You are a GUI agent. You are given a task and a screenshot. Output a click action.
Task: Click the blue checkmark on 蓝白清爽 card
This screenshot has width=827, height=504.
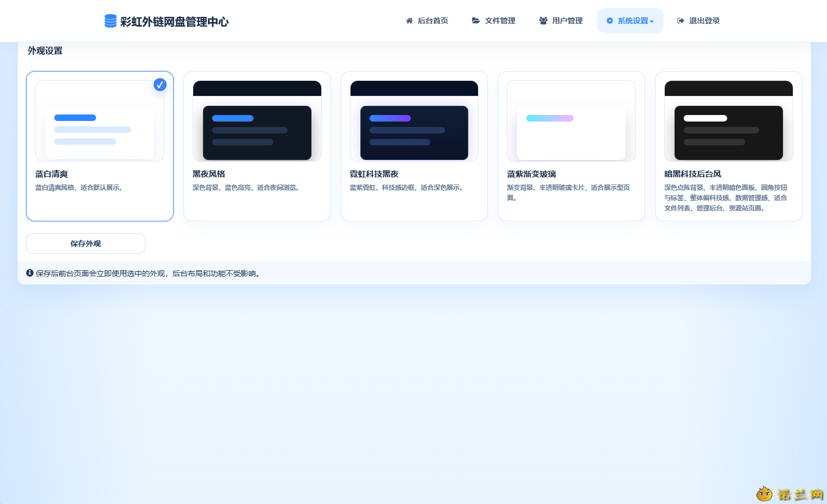click(160, 85)
